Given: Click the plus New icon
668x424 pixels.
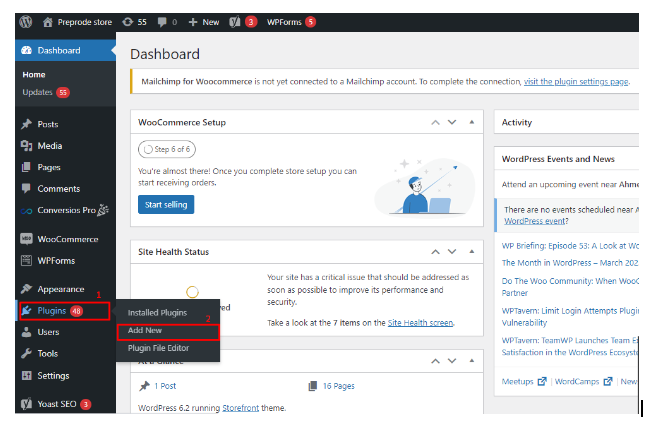Looking at the screenshot, I should (x=193, y=22).
